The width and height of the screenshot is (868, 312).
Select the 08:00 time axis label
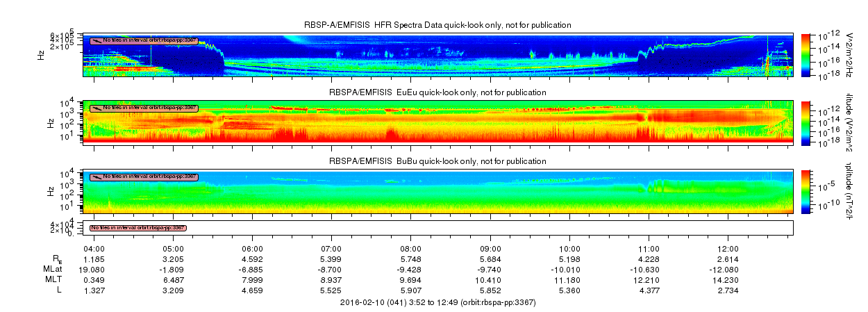411,248
